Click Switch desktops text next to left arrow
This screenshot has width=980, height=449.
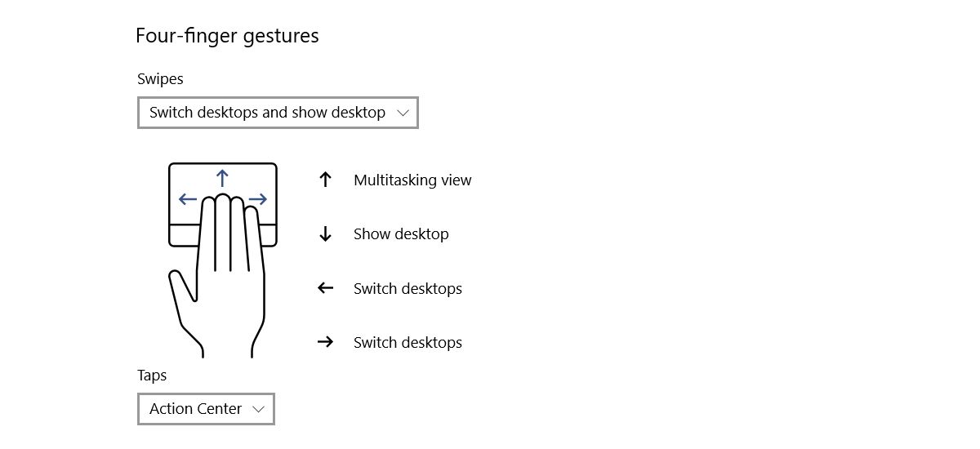pyautogui.click(x=408, y=288)
